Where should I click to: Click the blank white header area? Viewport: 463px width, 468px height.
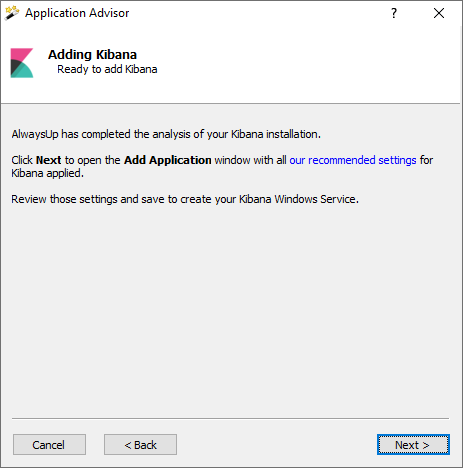coord(300,63)
